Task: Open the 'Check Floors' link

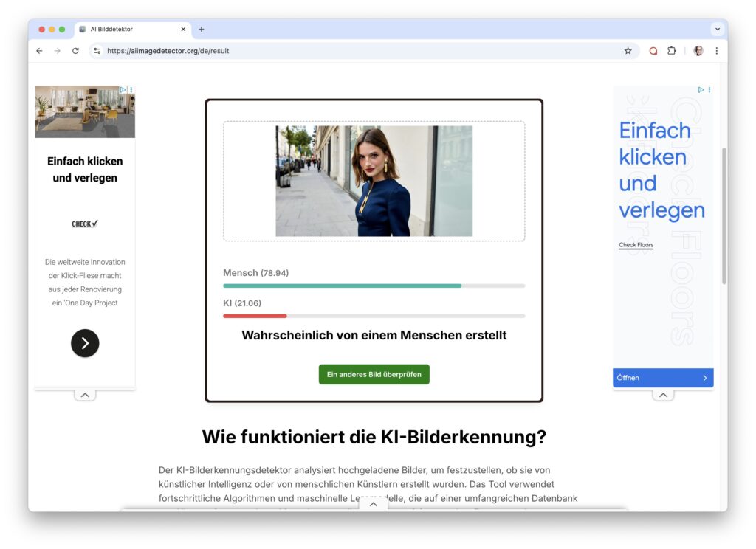Action: click(x=636, y=245)
